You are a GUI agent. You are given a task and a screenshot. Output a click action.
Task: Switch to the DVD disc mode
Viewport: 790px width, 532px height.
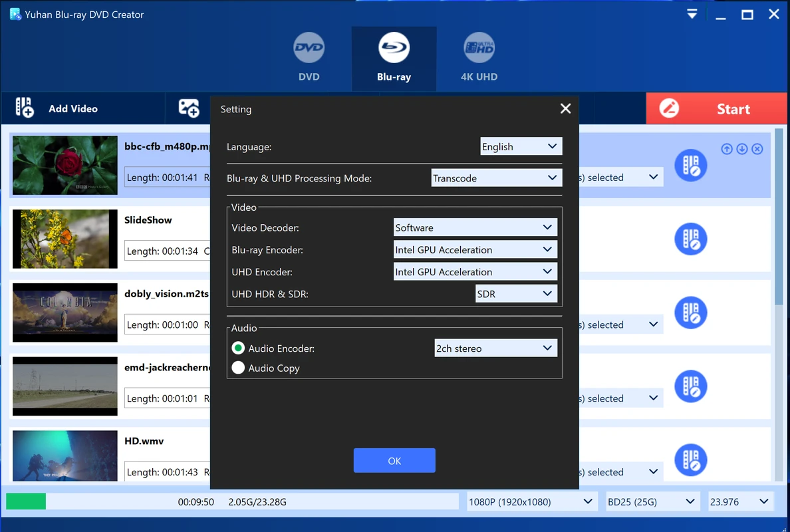(x=309, y=57)
